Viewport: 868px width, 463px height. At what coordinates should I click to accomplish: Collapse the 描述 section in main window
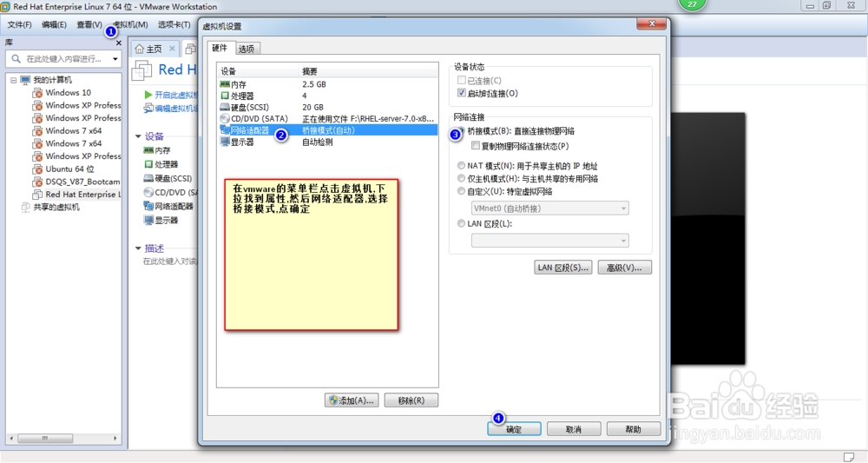coord(138,248)
